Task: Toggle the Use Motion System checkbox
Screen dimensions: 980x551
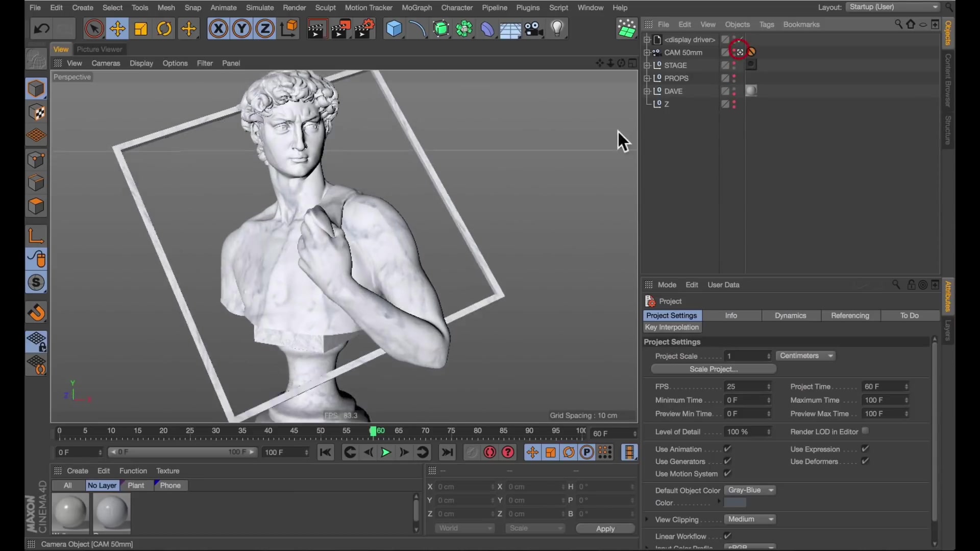Action: 727,473
